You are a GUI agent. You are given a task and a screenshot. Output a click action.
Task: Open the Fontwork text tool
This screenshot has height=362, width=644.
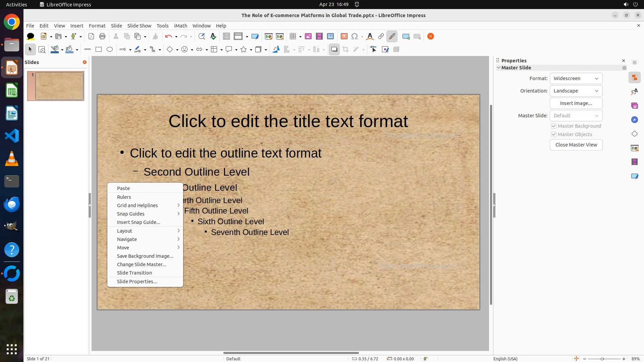coord(370,37)
